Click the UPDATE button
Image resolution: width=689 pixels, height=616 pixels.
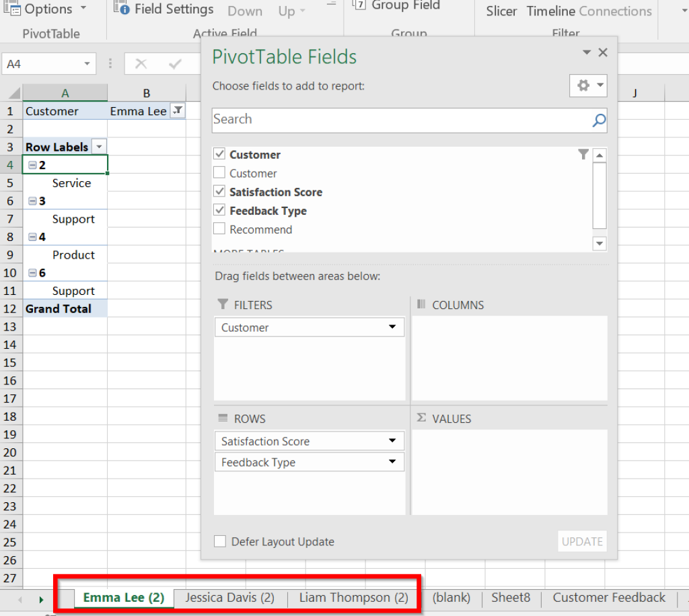(581, 541)
